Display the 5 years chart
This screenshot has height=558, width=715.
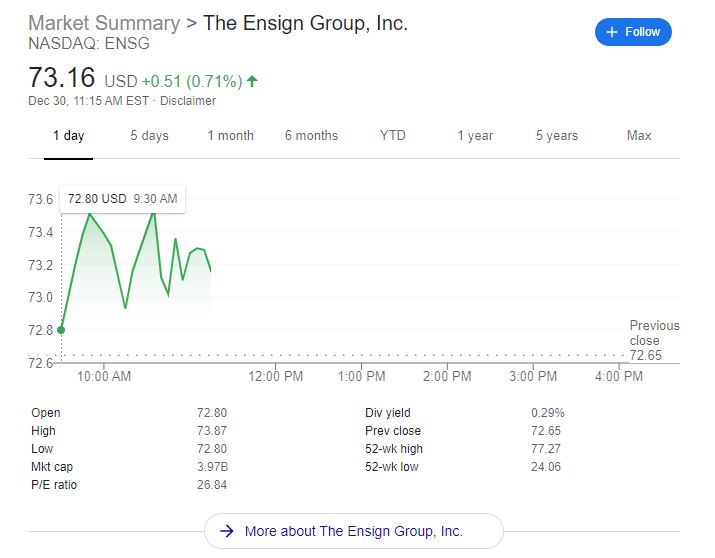pyautogui.click(x=556, y=136)
